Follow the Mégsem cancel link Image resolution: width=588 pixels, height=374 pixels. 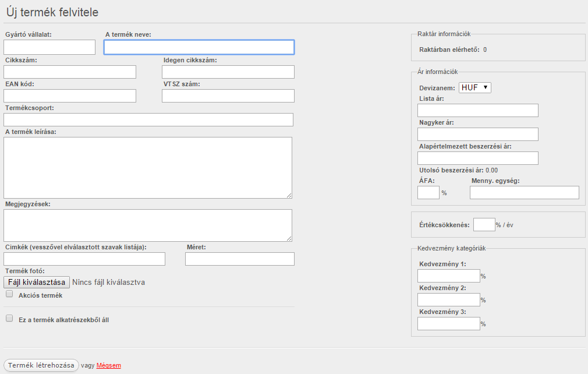pyautogui.click(x=109, y=365)
